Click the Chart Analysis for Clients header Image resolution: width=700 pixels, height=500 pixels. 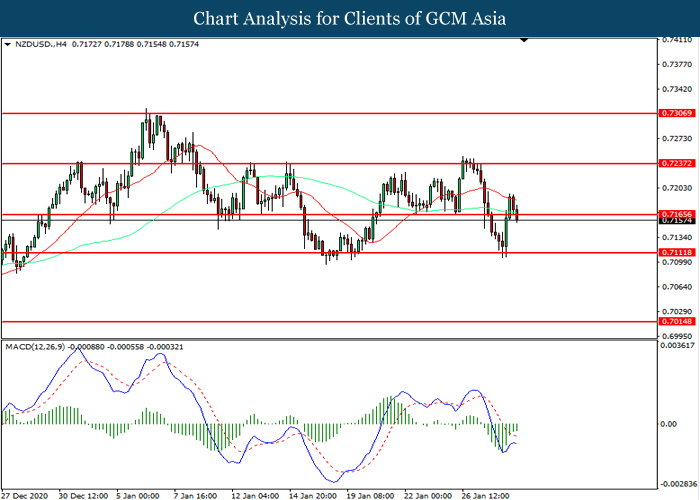point(350,18)
